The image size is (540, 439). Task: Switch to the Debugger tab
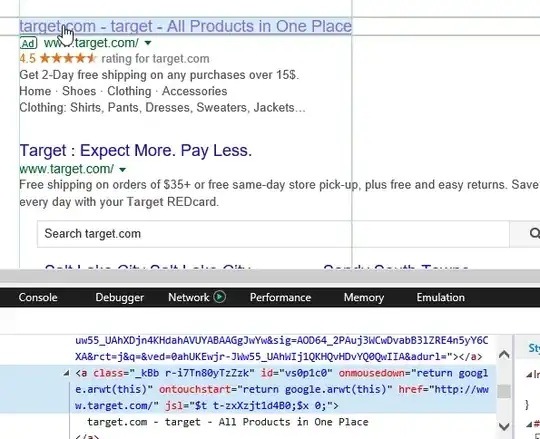(x=120, y=297)
